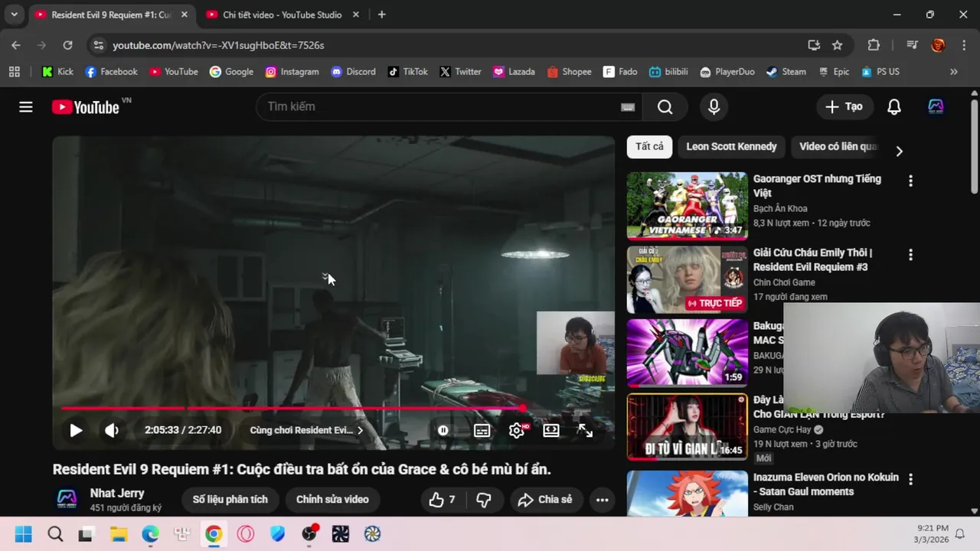Dislike the video thumbs-down button

484,500
